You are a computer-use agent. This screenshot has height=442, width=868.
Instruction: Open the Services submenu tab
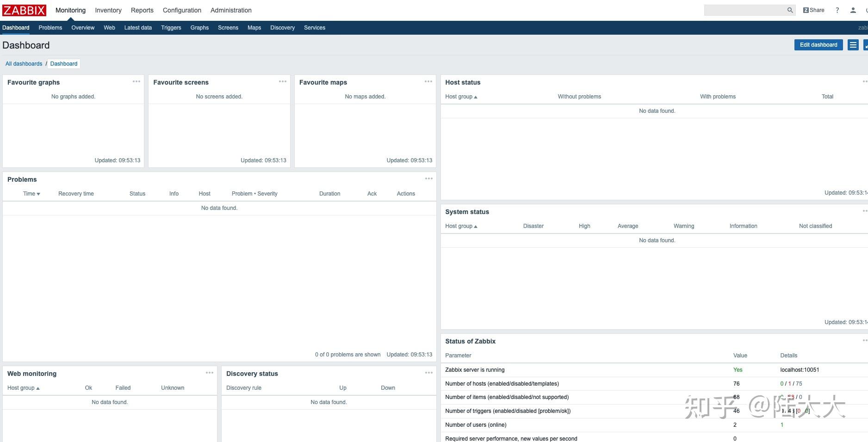coord(315,28)
